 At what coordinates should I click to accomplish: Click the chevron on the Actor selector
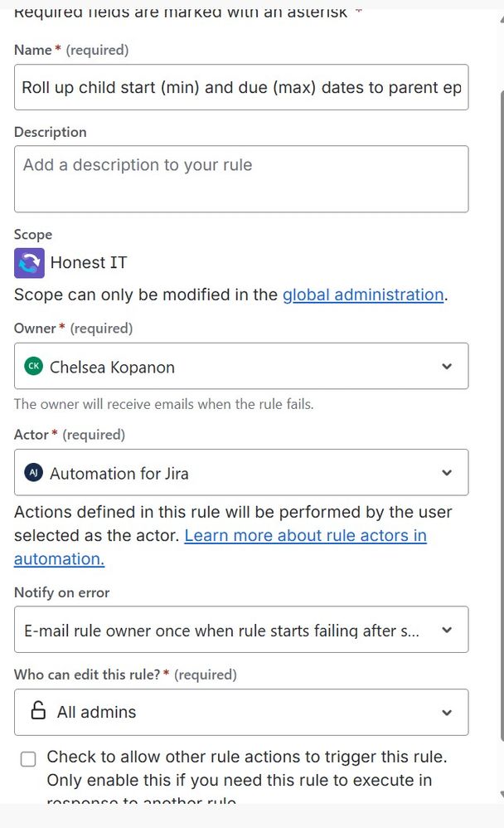447,471
